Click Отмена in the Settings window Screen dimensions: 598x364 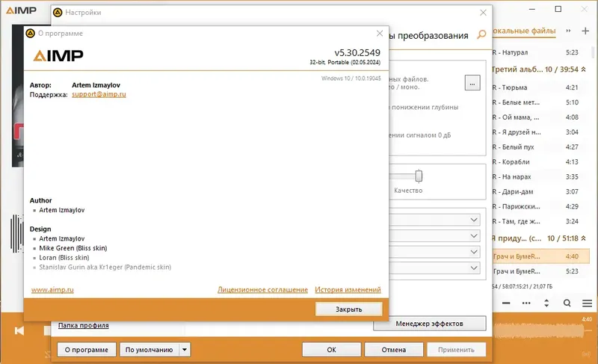394,350
